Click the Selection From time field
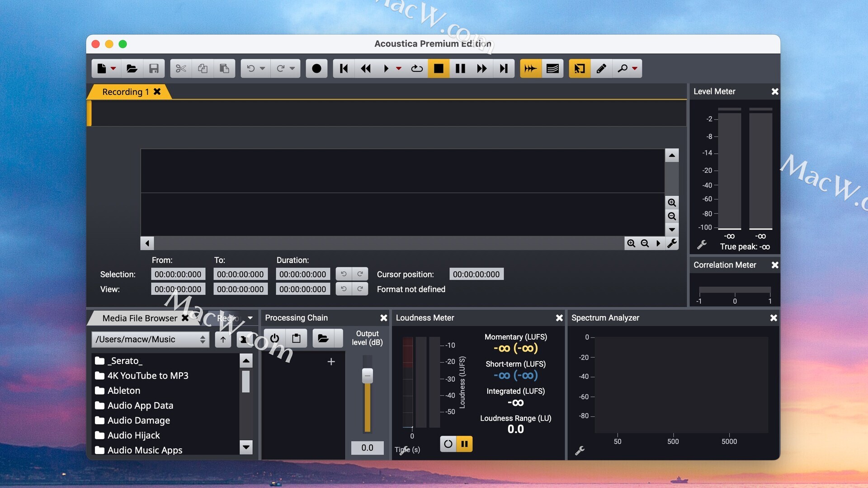 (x=178, y=274)
